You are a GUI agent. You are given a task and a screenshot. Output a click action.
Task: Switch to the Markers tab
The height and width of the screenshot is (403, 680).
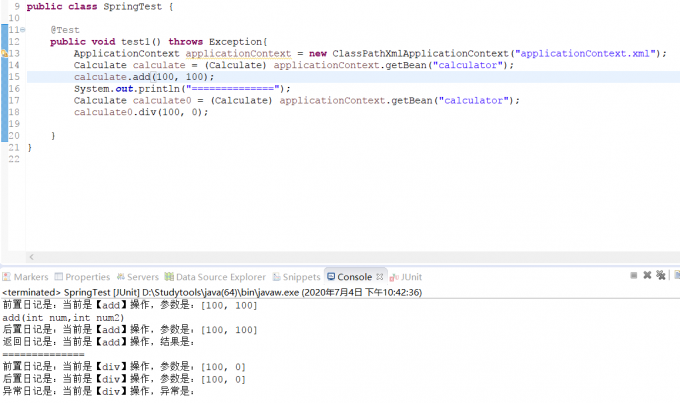tap(25, 277)
